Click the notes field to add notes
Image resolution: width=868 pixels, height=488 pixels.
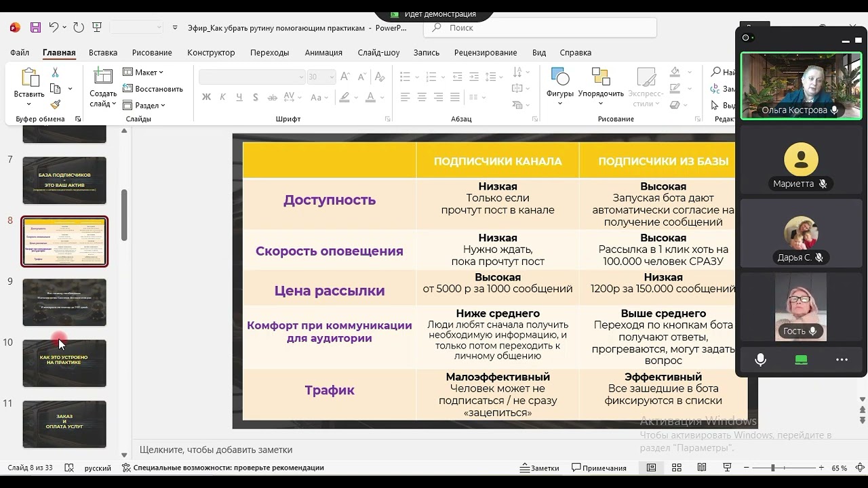[x=434, y=449]
